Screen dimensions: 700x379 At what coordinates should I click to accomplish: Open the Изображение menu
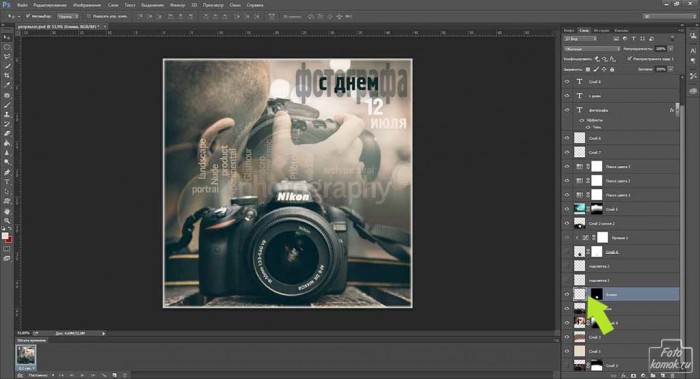coord(87,5)
